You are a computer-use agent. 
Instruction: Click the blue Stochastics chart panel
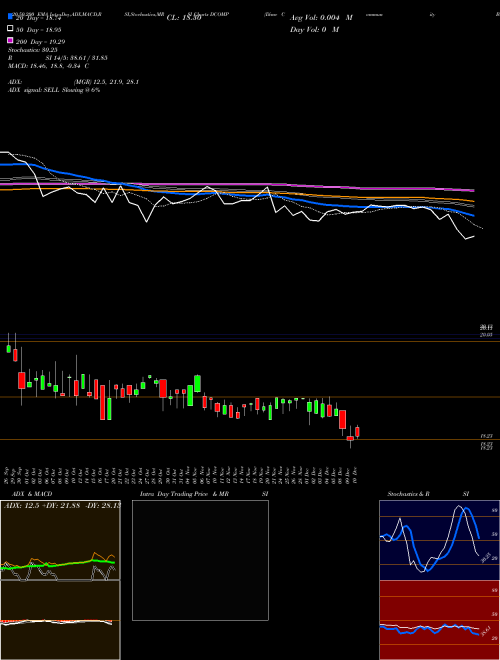pyautogui.click(x=439, y=540)
